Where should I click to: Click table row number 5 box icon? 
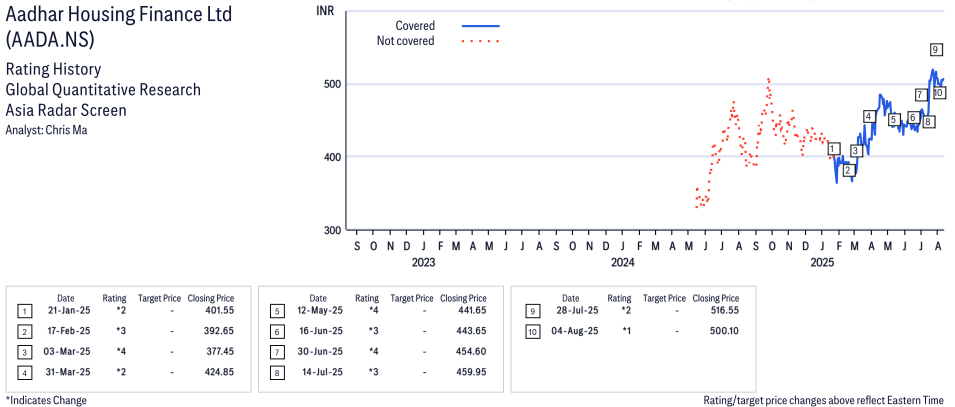point(277,311)
